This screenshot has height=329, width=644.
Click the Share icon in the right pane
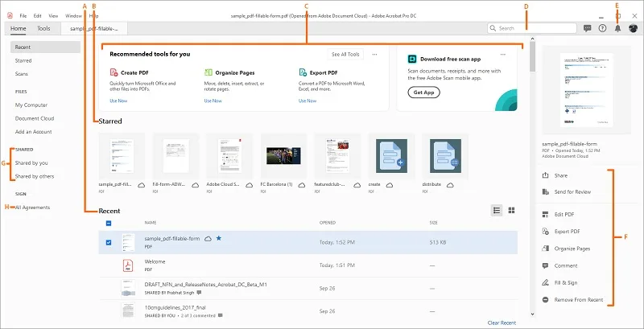click(547, 175)
